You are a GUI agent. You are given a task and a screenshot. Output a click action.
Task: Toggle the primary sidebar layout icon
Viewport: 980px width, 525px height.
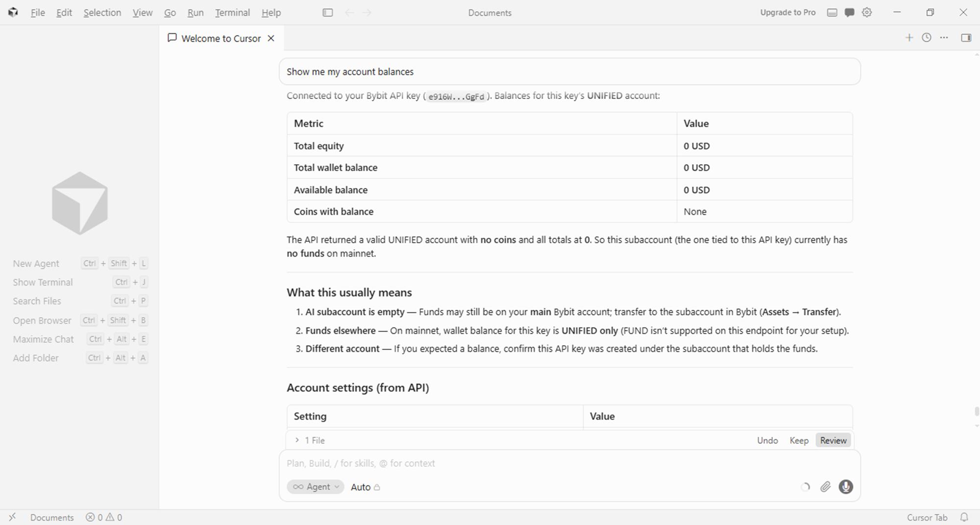point(328,13)
